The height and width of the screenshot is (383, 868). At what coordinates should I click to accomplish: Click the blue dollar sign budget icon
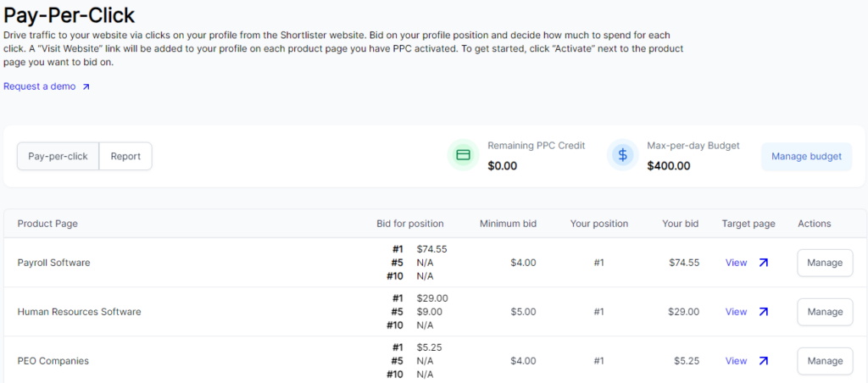click(623, 155)
